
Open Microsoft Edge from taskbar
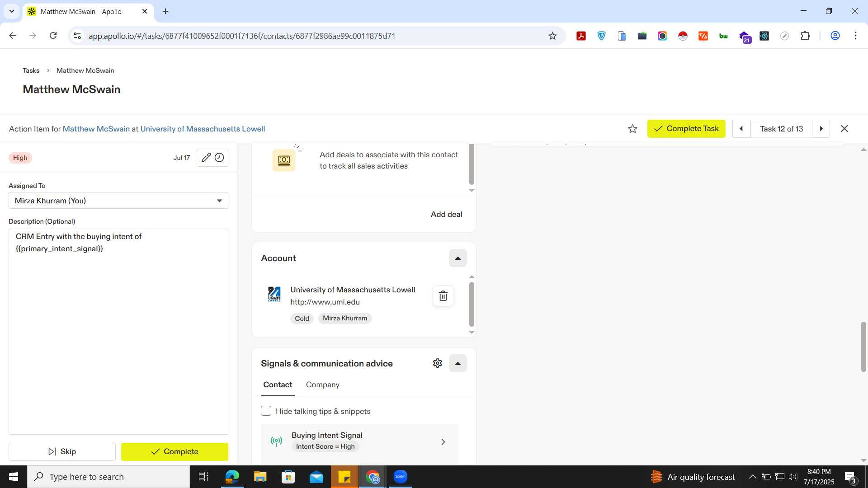(232, 477)
